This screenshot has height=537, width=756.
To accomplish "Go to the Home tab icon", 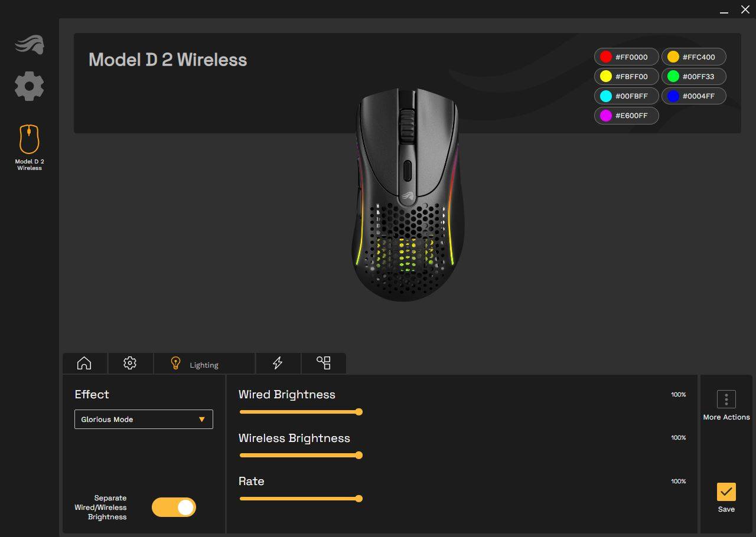I will click(x=84, y=363).
